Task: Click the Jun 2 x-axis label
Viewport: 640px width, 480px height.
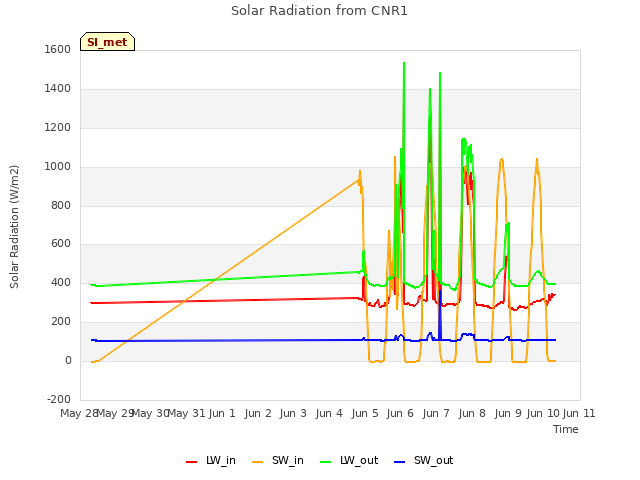Action: 258,413
